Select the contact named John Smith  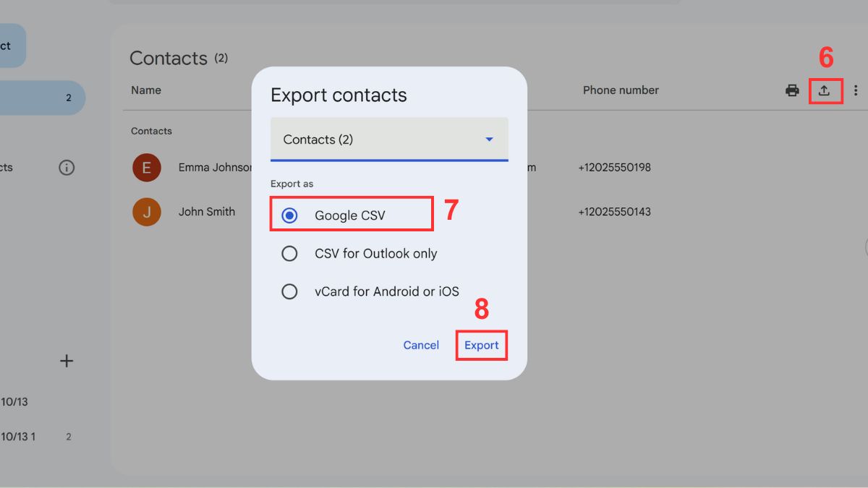tap(207, 212)
